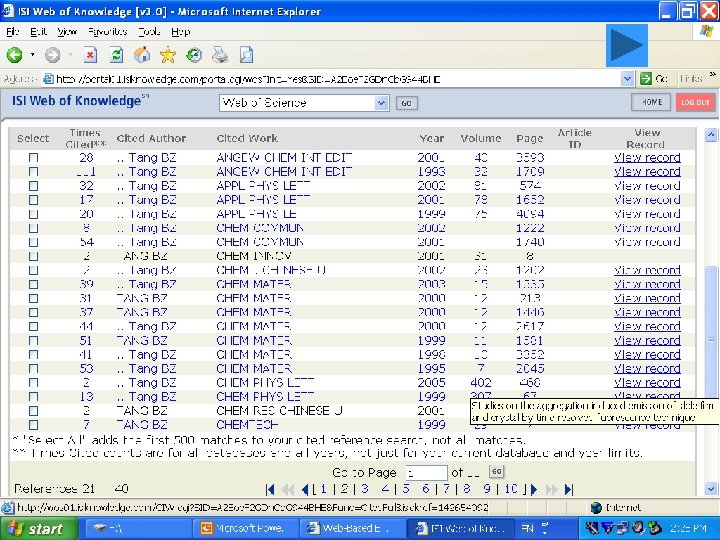Open Favorites star icon
Screen dimensions: 720x540
click(x=168, y=55)
